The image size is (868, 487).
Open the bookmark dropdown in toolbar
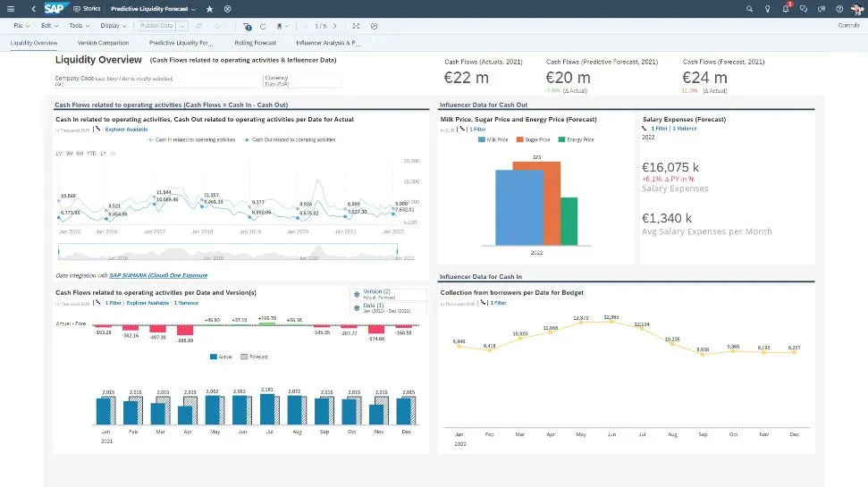284,26
